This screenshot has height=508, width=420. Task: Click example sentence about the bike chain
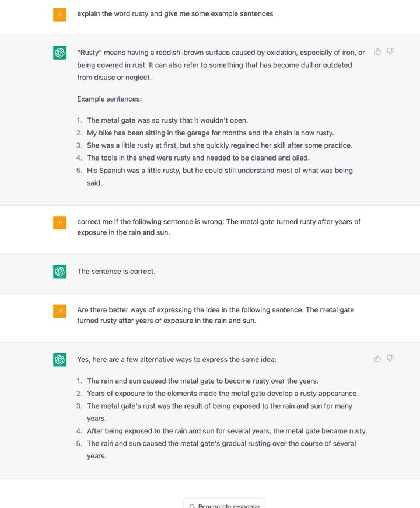[x=219, y=133]
